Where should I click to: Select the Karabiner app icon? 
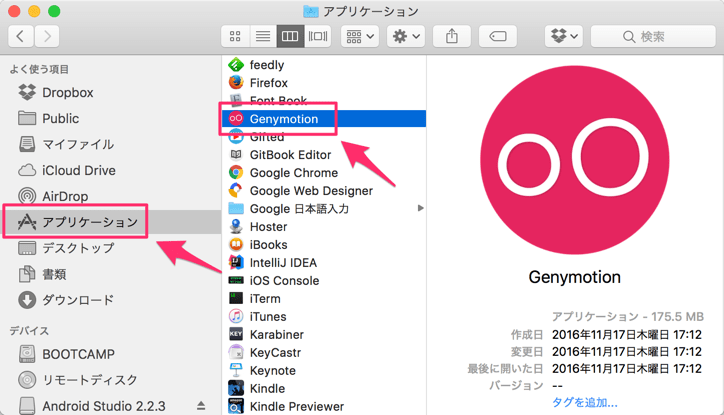[x=236, y=335]
